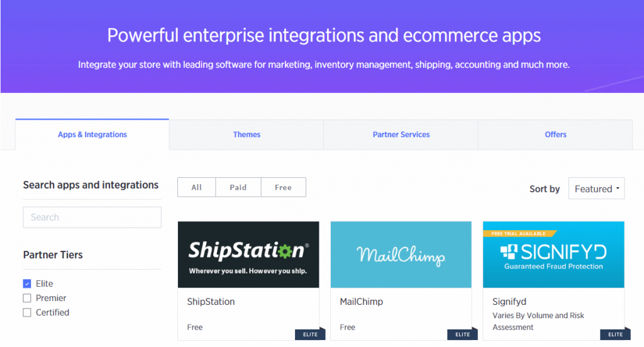
Task: Open the Partner Services tab
Action: click(401, 135)
